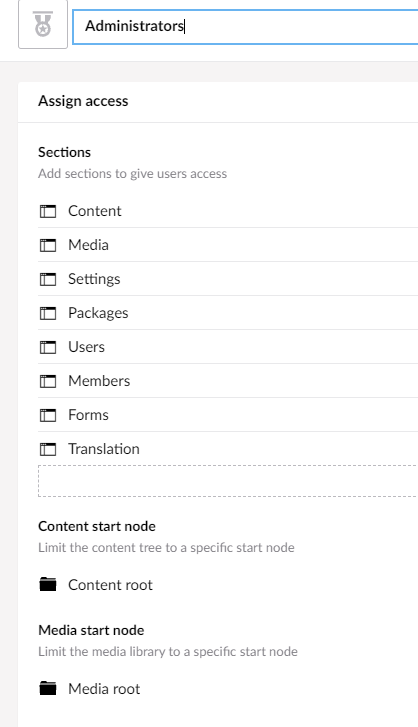Click the medal group icon picker
418x727 pixels.
43,24
